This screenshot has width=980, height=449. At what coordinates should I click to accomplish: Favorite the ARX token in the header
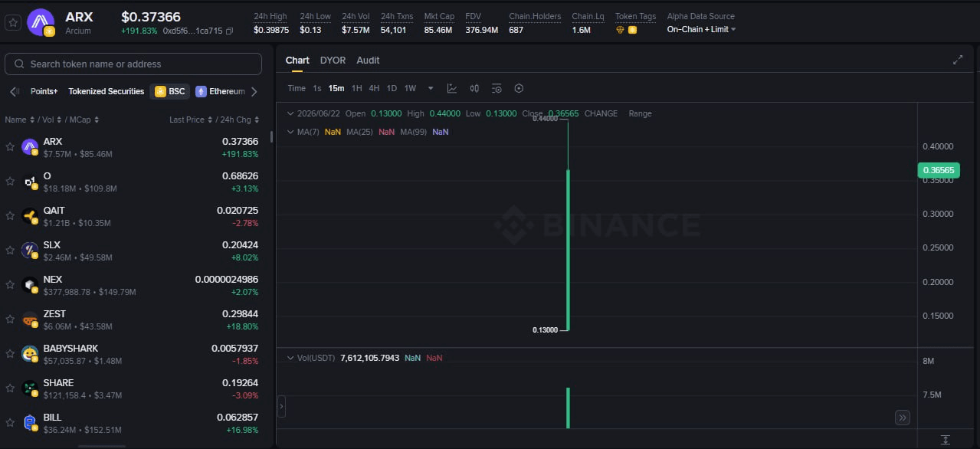(x=12, y=22)
